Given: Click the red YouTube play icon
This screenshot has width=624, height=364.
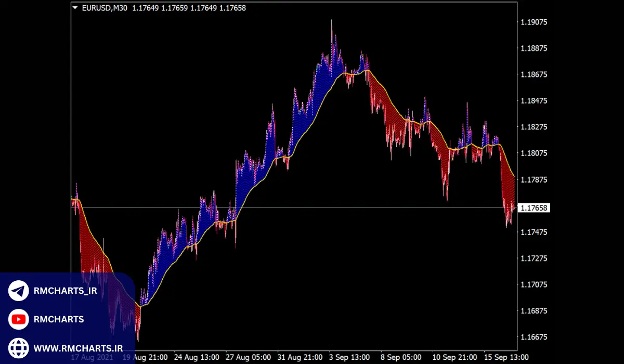Looking at the screenshot, I should [19, 319].
